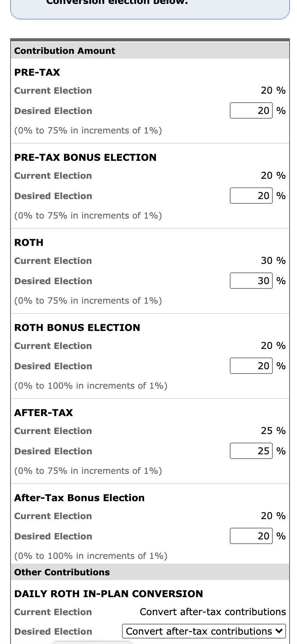Edit the AFTER-TAX Desired Election field

click(251, 451)
